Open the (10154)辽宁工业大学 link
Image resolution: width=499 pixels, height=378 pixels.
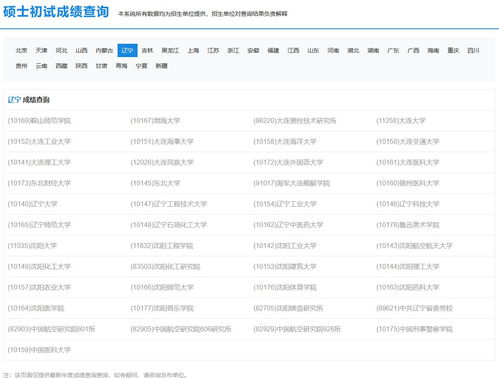[285, 204]
